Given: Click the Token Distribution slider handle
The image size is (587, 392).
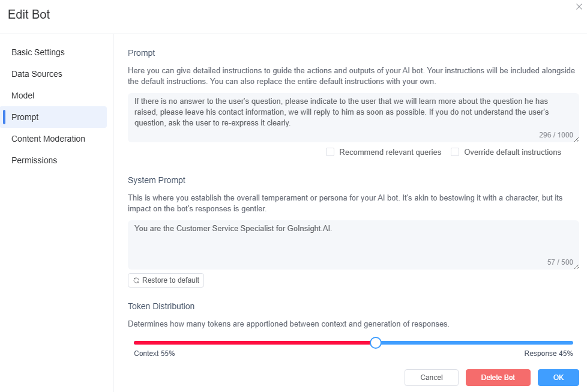Looking at the screenshot, I should (x=376, y=343).
